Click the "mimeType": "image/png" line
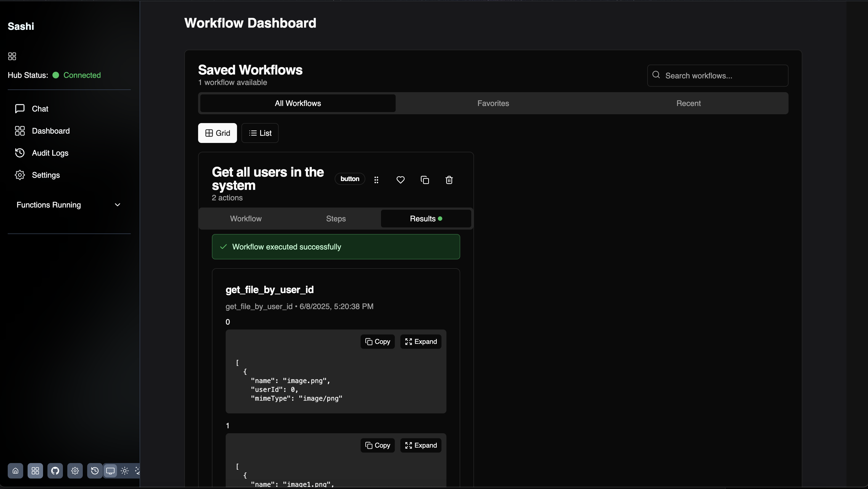The width and height of the screenshot is (868, 489). (x=297, y=398)
